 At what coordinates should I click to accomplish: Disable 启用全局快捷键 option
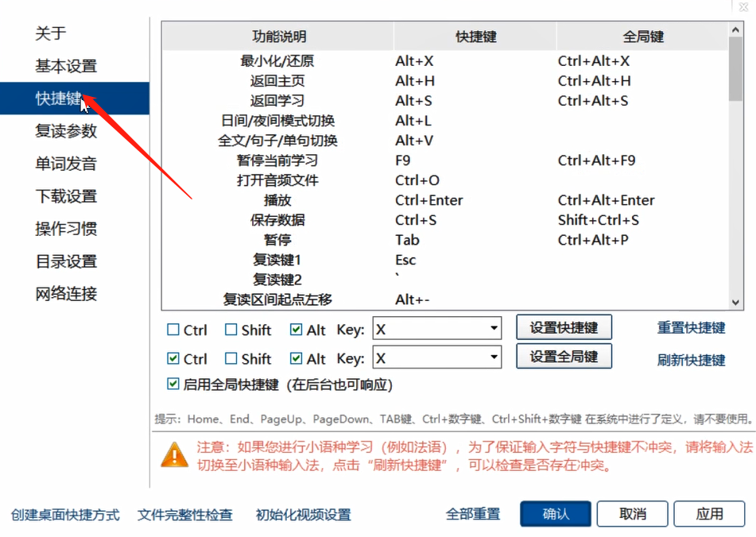pos(173,384)
